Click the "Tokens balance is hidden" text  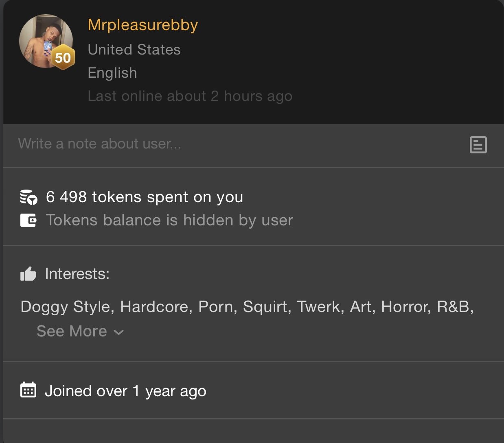(x=169, y=220)
